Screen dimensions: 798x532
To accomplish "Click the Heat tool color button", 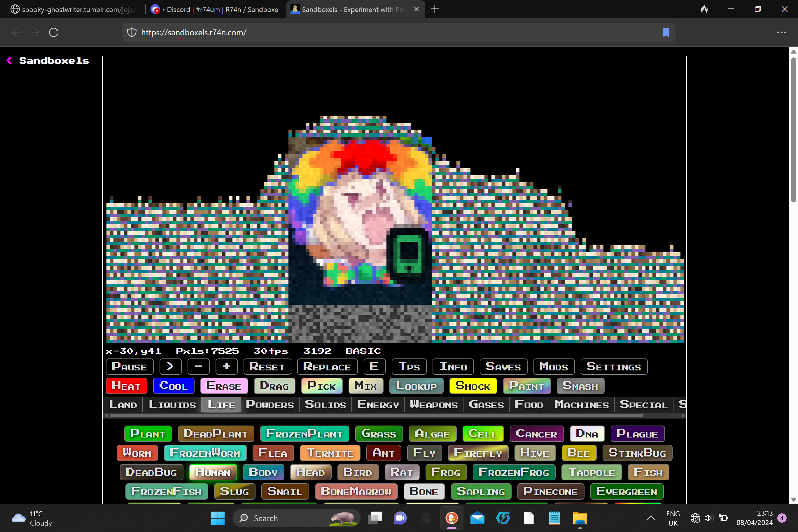I will click(x=126, y=386).
